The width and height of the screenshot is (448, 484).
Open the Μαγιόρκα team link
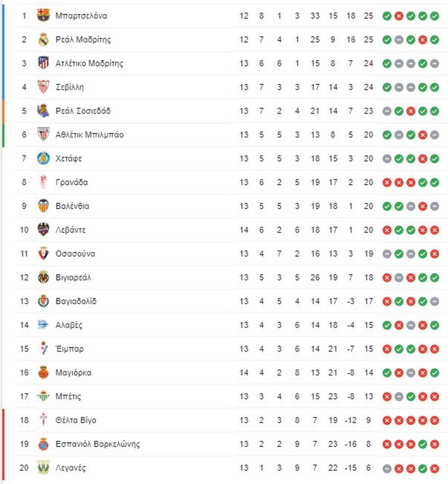[74, 372]
